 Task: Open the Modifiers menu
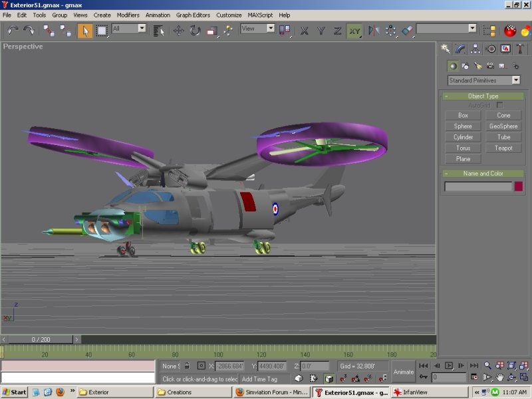coord(128,15)
